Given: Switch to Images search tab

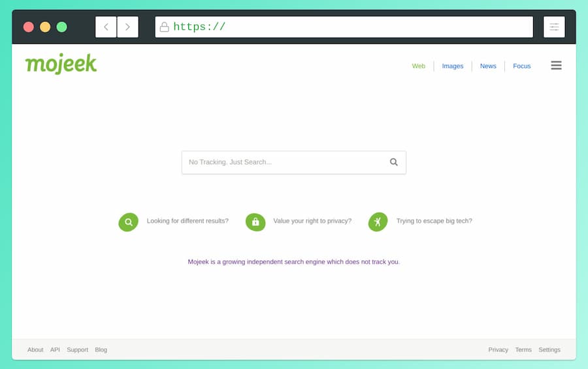Looking at the screenshot, I should 453,66.
